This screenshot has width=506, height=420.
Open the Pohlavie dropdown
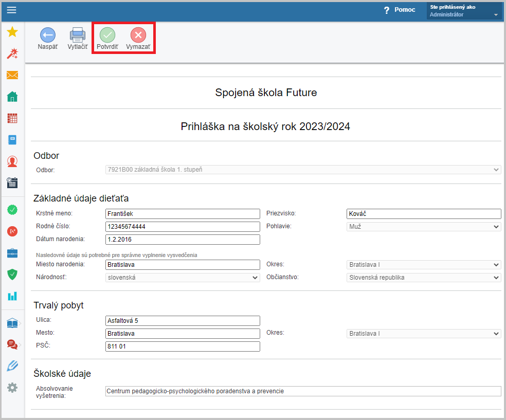424,227
